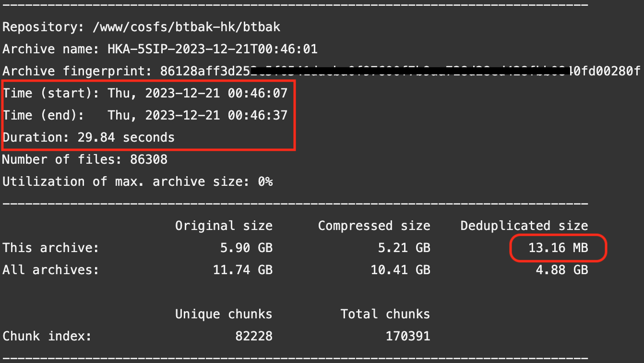Click the Deduplicated size column header
644x363 pixels.
tap(524, 226)
